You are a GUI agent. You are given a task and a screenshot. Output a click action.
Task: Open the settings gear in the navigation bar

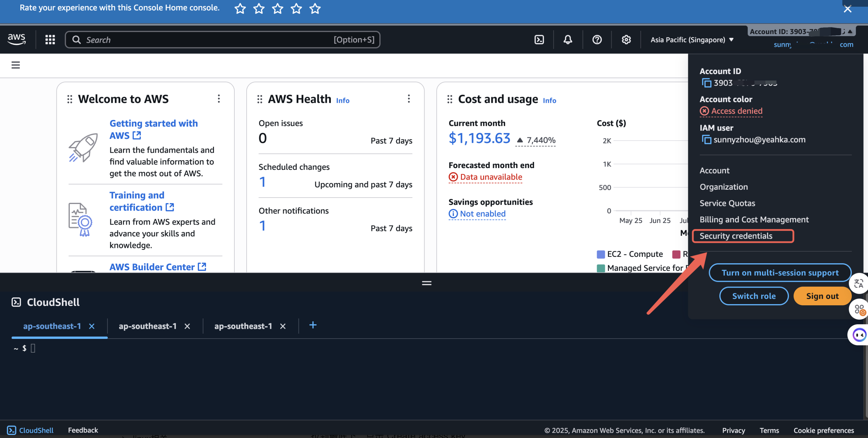(626, 40)
